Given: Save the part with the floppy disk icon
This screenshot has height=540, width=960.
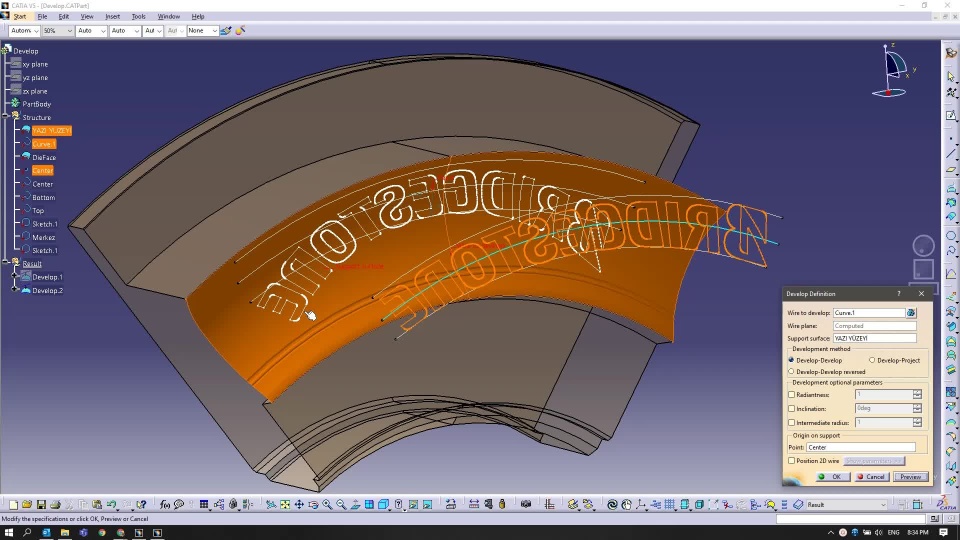Looking at the screenshot, I should [x=41, y=504].
